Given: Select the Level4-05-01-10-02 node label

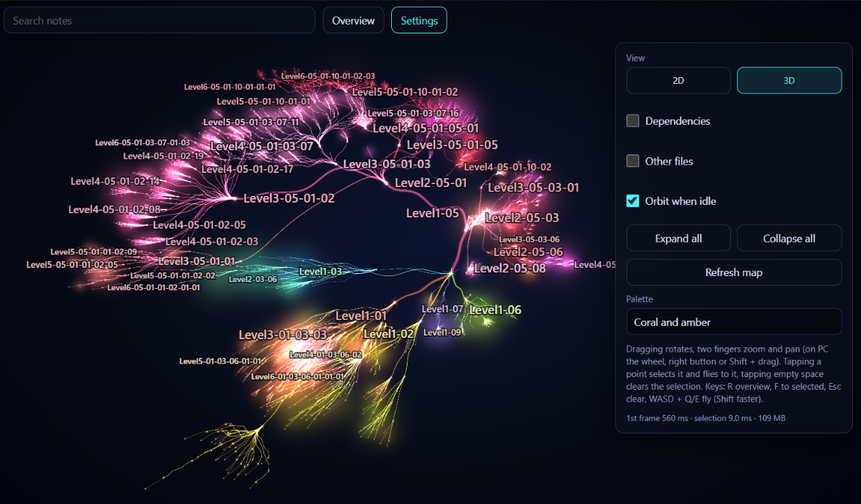Looking at the screenshot, I should point(508,167).
